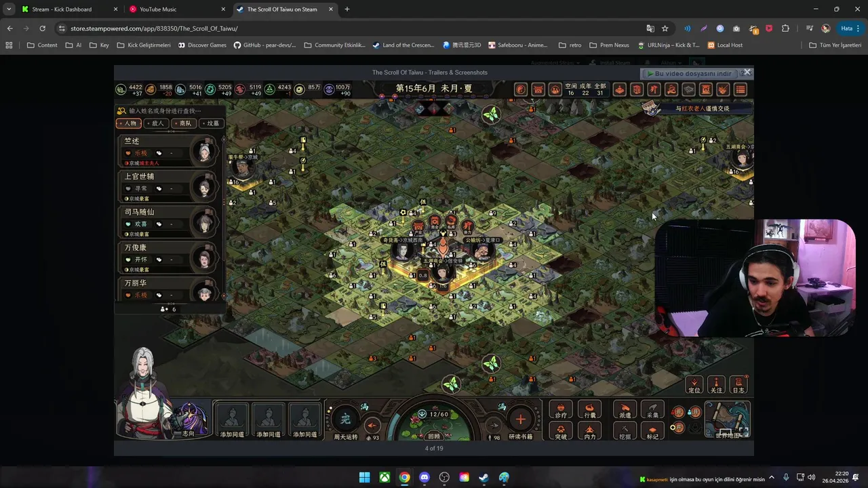Click the 突破 breakthrough button
Screen dimensions: 868x488
pos(561,432)
